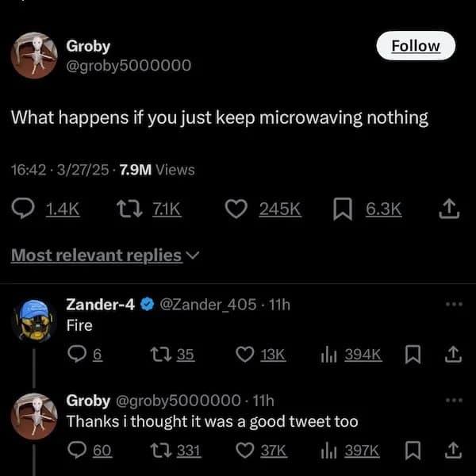Bookmark the main tweet
Image resolution: width=476 pixels, height=476 pixels.
tap(341, 209)
